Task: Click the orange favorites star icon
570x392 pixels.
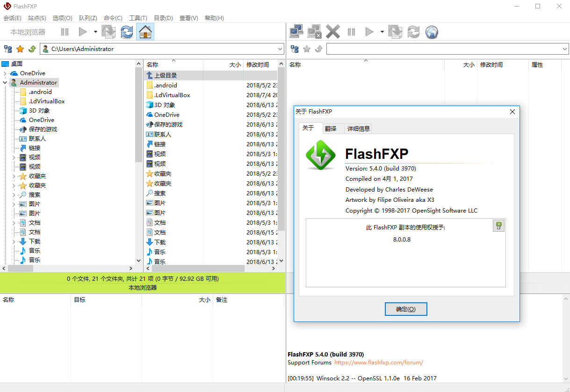Action: point(20,49)
